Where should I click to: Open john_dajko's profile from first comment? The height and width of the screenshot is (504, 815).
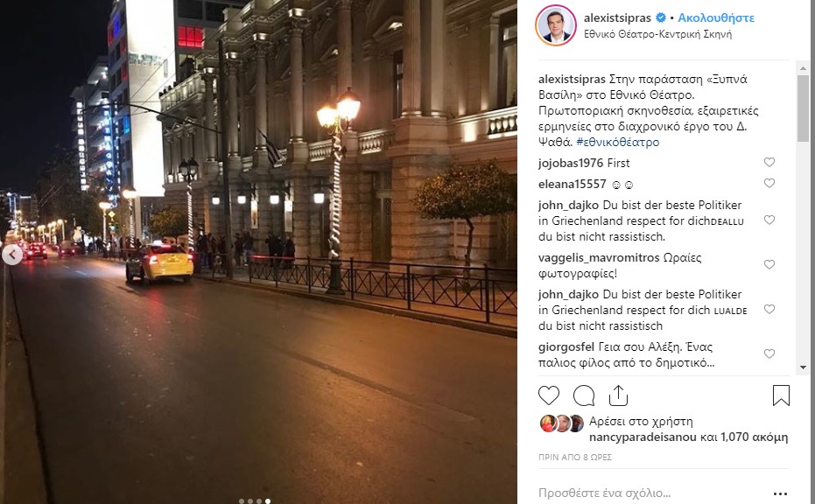point(568,206)
